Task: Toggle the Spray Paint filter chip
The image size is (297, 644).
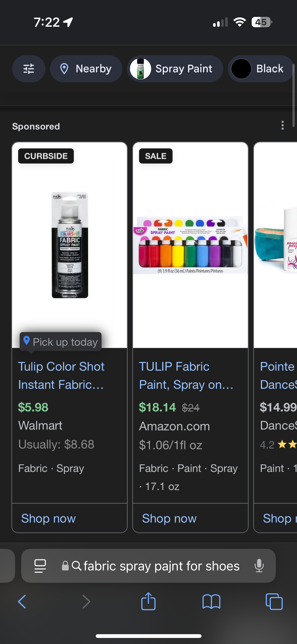Action: click(175, 69)
